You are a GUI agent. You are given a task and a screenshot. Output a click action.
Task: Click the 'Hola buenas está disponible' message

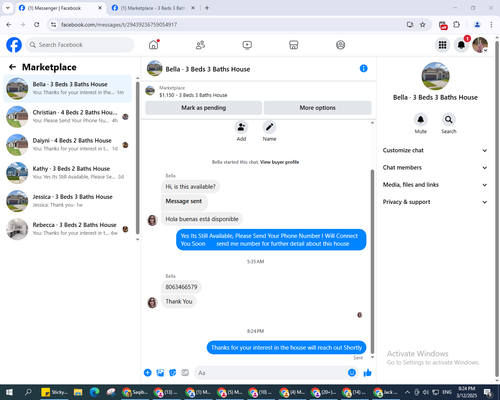[202, 219]
